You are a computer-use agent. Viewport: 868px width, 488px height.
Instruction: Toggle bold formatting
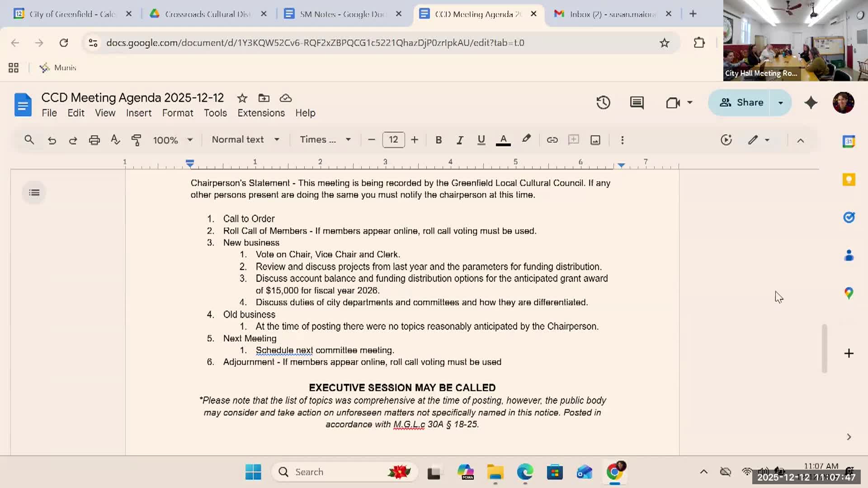[438, 140]
